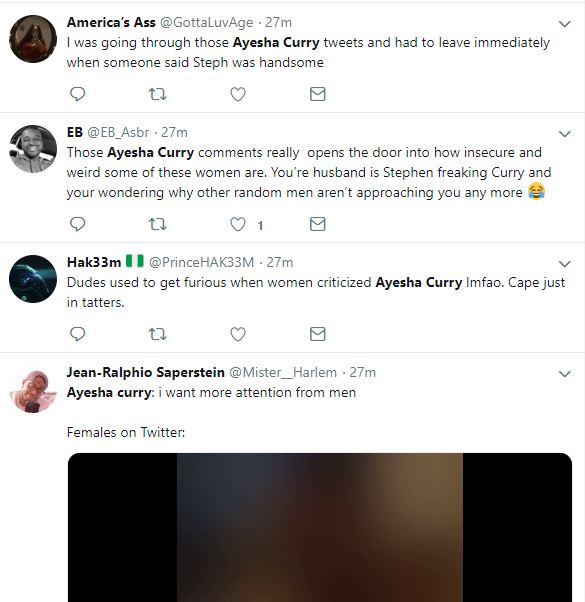The width and height of the screenshot is (585, 602).
Task: Message Hak33m's tweet with envelope icon
Action: click(x=317, y=334)
